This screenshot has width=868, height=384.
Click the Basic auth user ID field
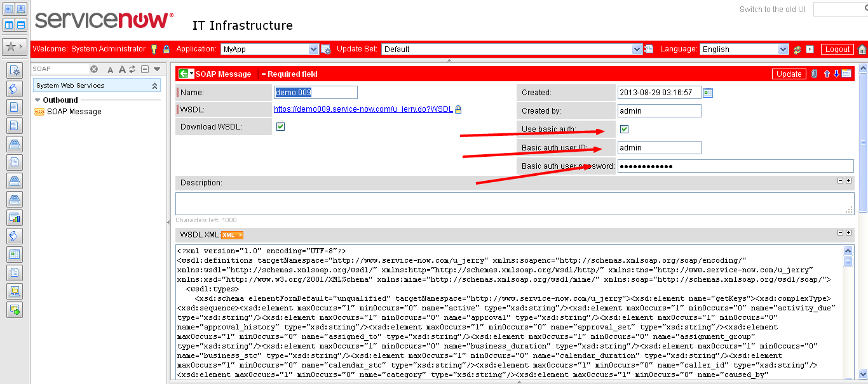pyautogui.click(x=660, y=148)
